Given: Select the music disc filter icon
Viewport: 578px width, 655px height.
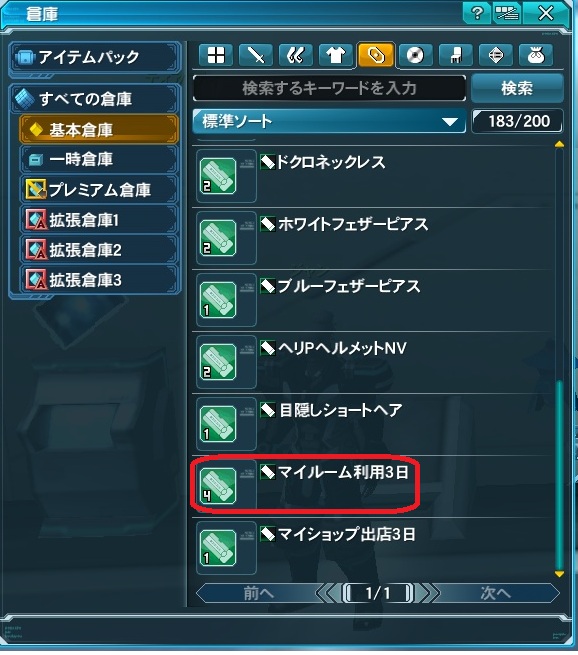Looking at the screenshot, I should [416, 55].
